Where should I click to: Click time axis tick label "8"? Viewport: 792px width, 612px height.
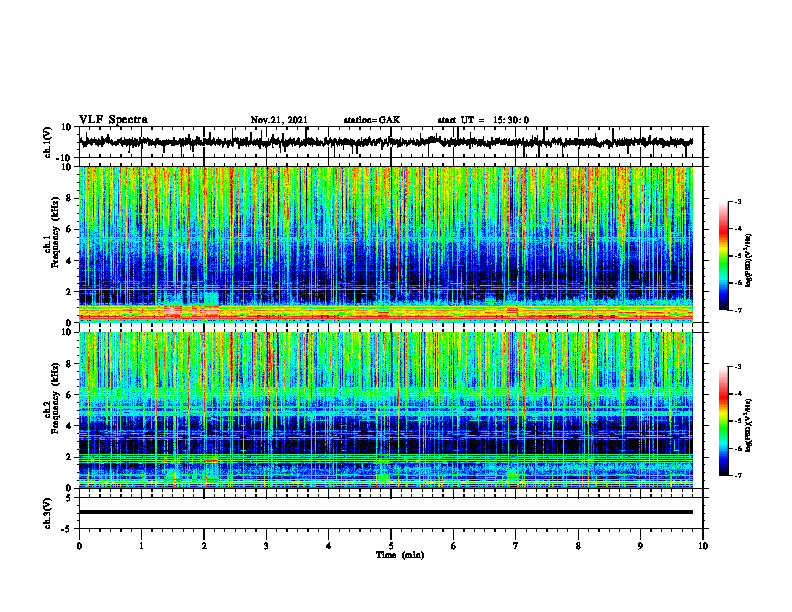pyautogui.click(x=578, y=546)
